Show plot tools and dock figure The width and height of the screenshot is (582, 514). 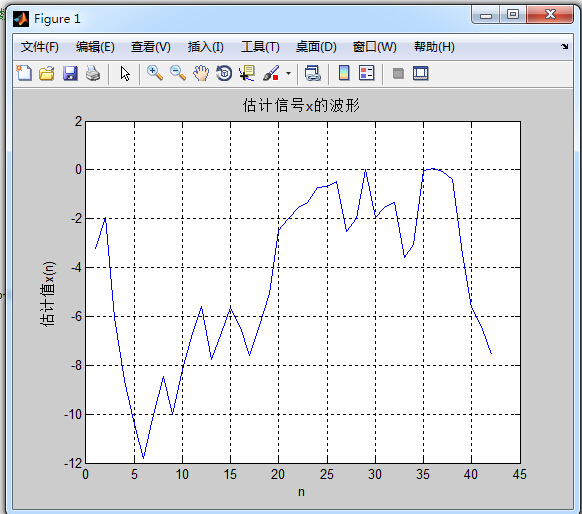(421, 73)
